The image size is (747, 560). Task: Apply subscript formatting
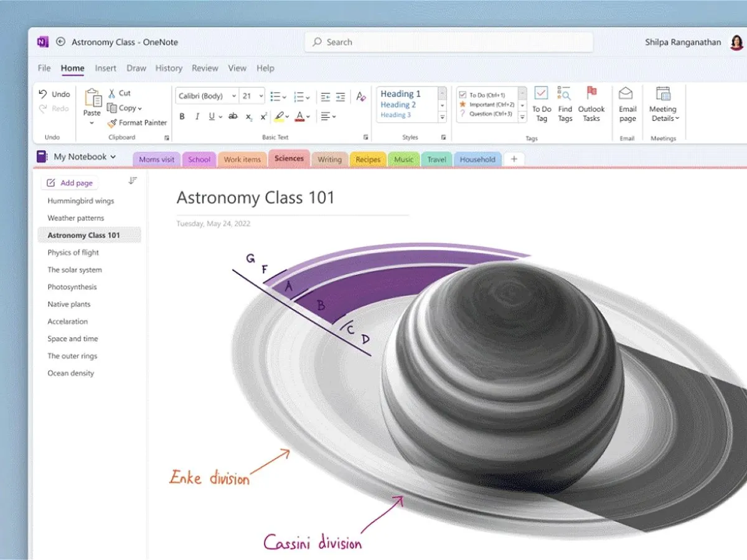pos(249,116)
